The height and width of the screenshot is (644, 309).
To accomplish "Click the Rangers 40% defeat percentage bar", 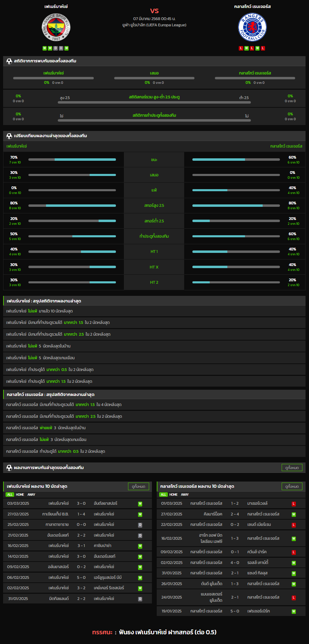I will (236, 190).
